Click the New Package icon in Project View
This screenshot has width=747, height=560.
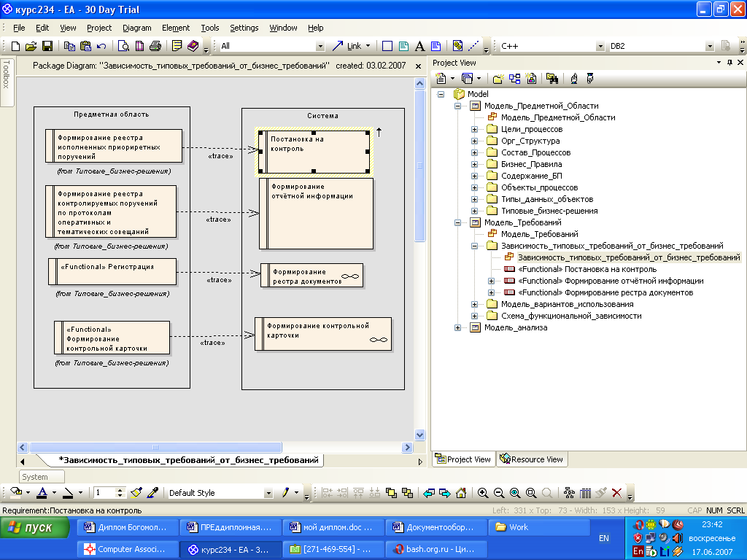pos(498,79)
